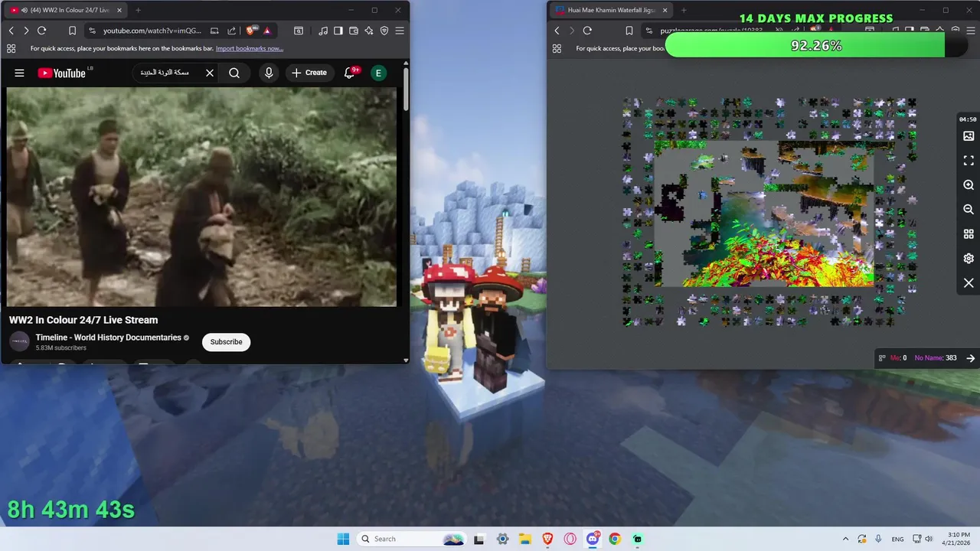Show hidden system tray icons
Viewport: 980px width, 551px height.
click(845, 539)
